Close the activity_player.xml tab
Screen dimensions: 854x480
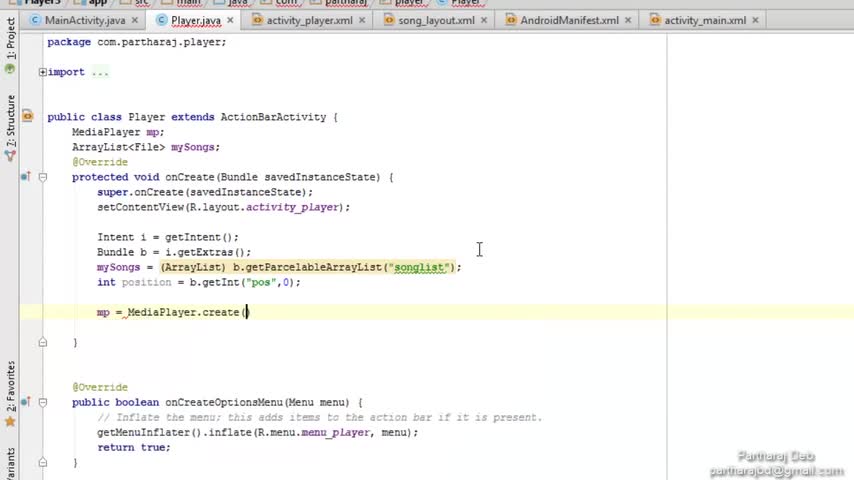point(362,20)
